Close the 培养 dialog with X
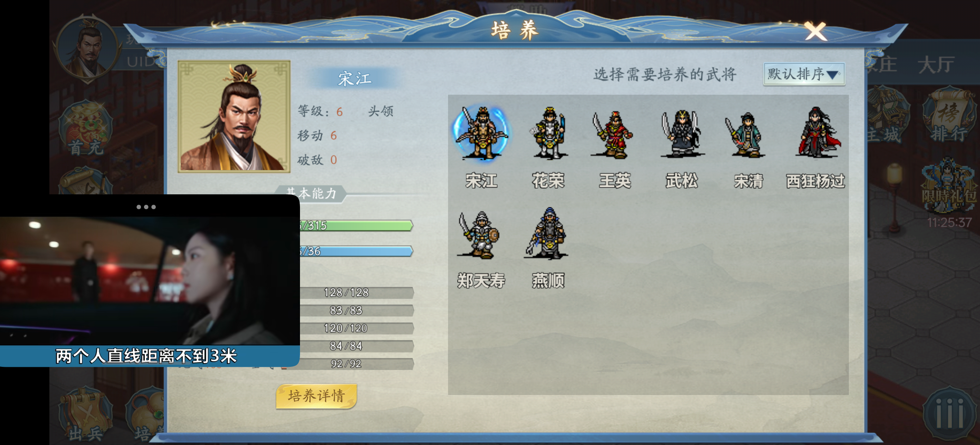This screenshot has width=980, height=445. click(816, 31)
